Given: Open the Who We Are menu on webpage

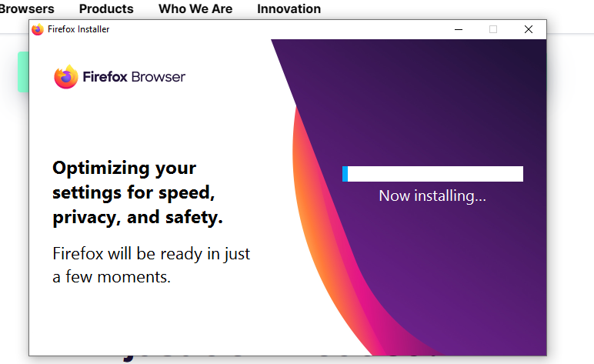Looking at the screenshot, I should coord(195,8).
